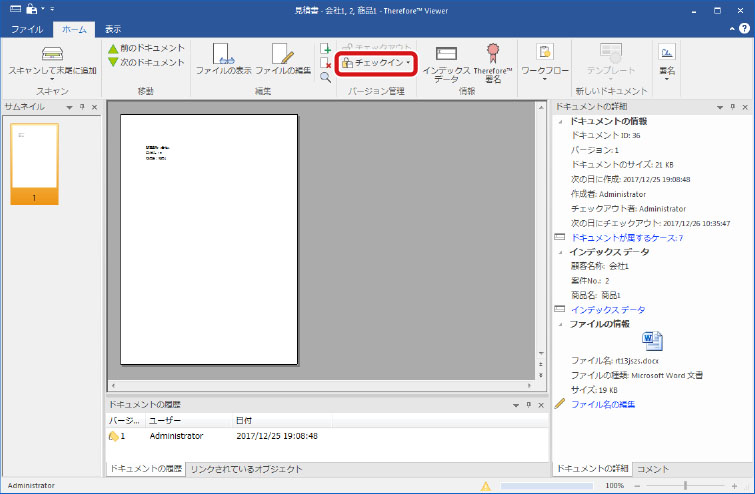The height and width of the screenshot is (494, 755).
Task: Click the ファイル名の編集 link
Action: pos(602,404)
